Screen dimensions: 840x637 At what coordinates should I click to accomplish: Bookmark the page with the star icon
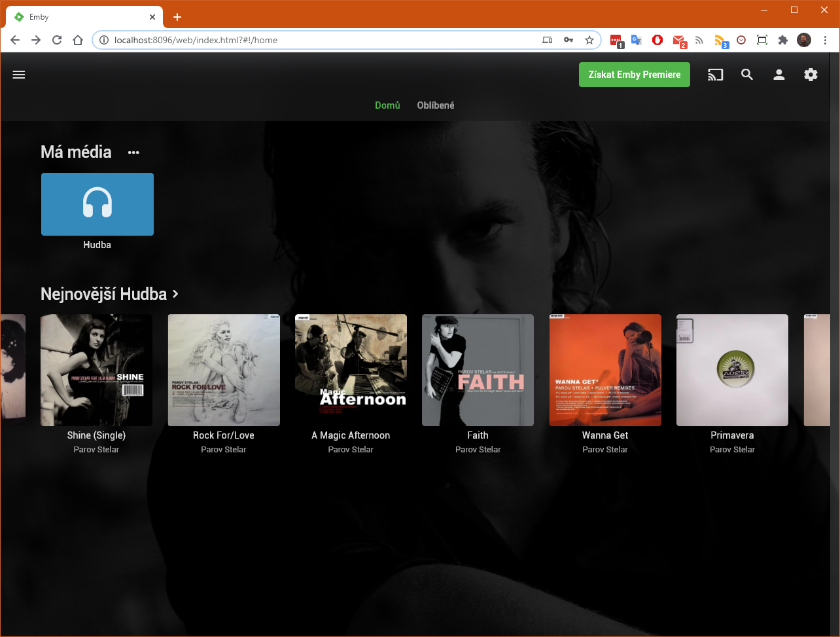589,40
